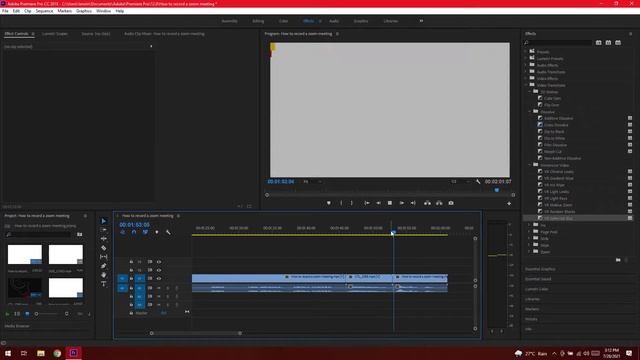The image size is (640, 360).
Task: Expand the Lumetri Presets folder
Action: click(526, 58)
